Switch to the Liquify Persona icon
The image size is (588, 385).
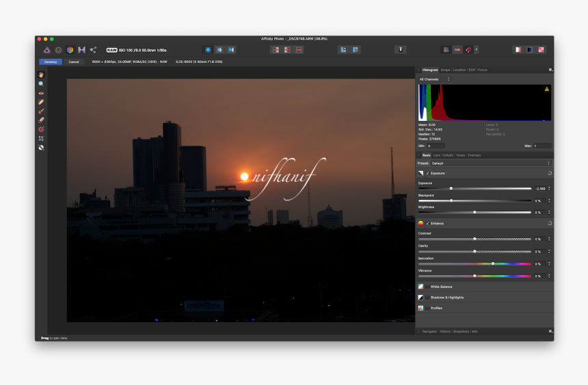pos(59,50)
